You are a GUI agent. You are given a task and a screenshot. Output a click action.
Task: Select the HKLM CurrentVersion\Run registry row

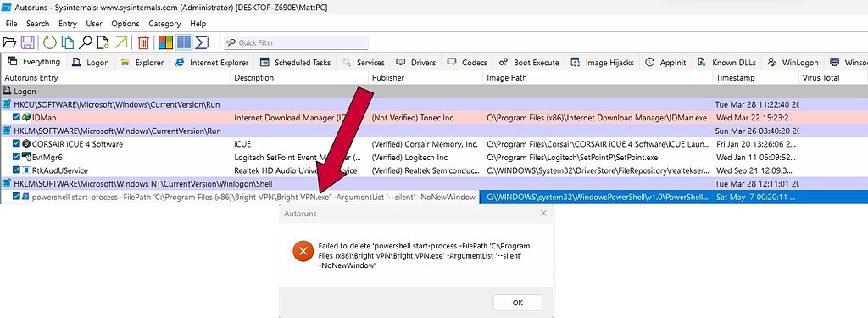(434, 131)
